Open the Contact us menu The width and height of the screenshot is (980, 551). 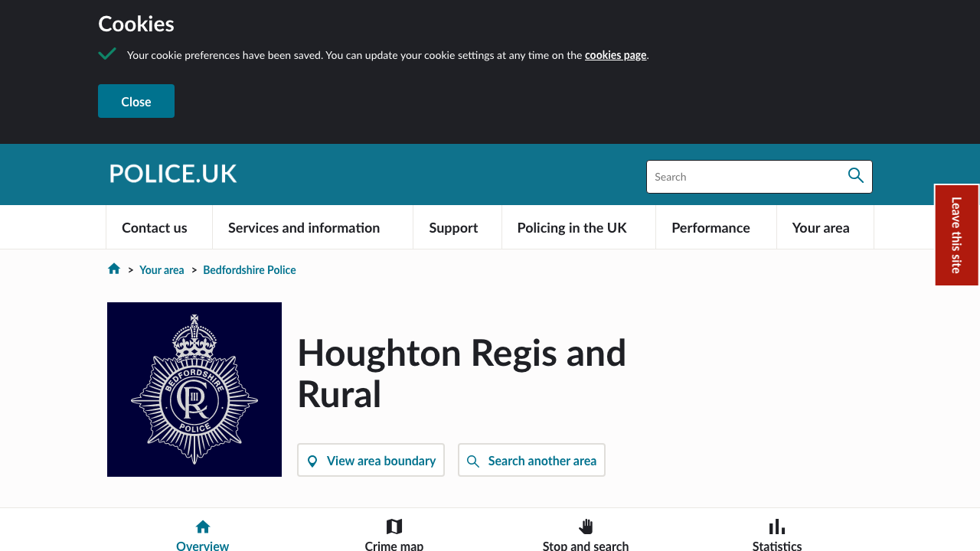tap(155, 228)
